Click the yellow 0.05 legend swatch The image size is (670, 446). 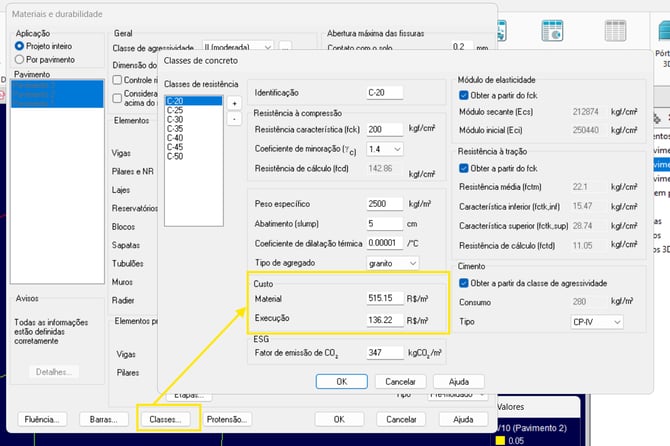[x=500, y=441]
